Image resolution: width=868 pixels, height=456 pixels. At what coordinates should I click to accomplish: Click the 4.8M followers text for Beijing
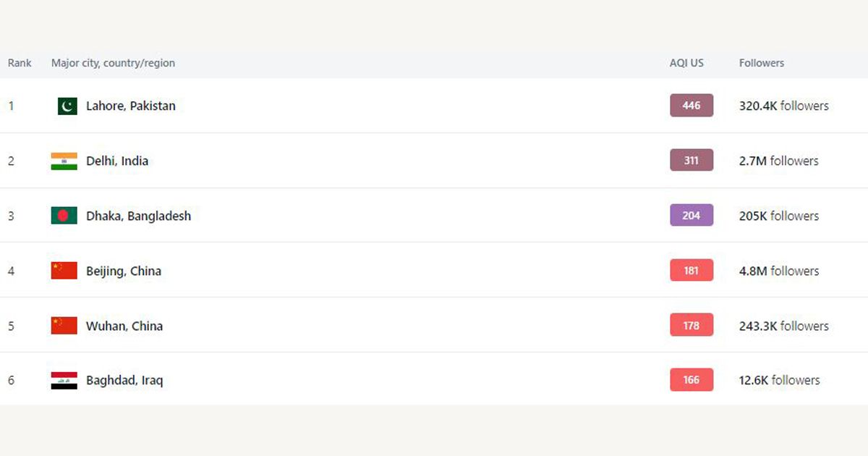[x=779, y=271]
